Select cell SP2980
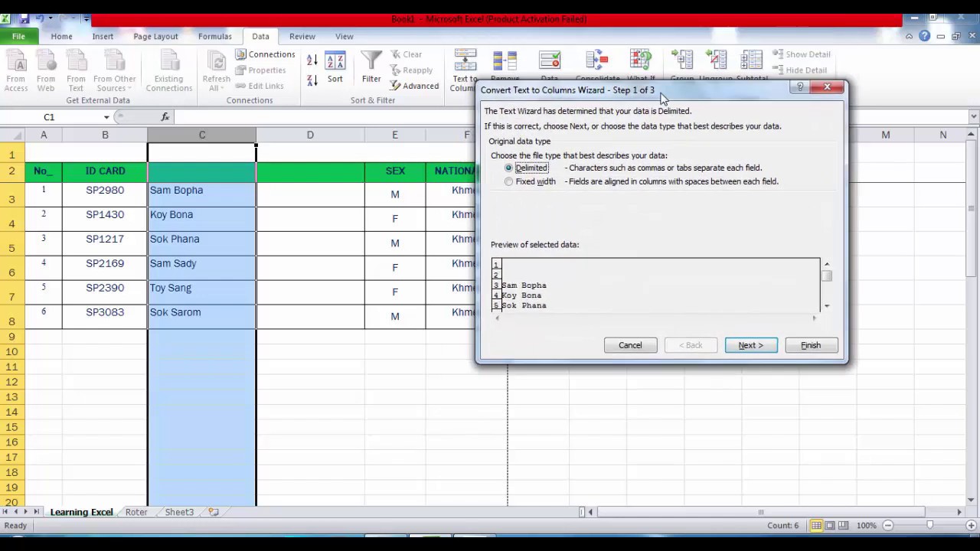This screenshot has width=980, height=551. (x=105, y=194)
